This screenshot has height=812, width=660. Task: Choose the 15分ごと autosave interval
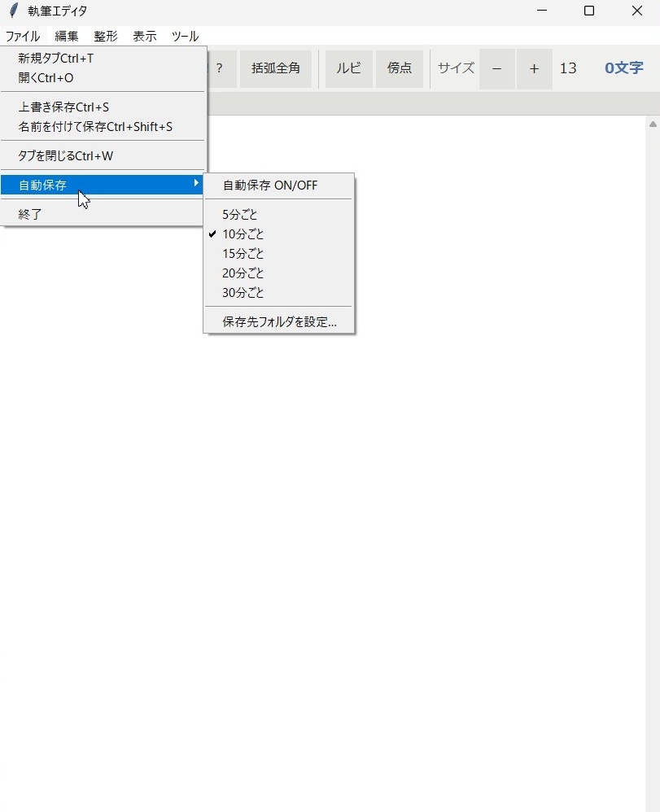tap(243, 254)
